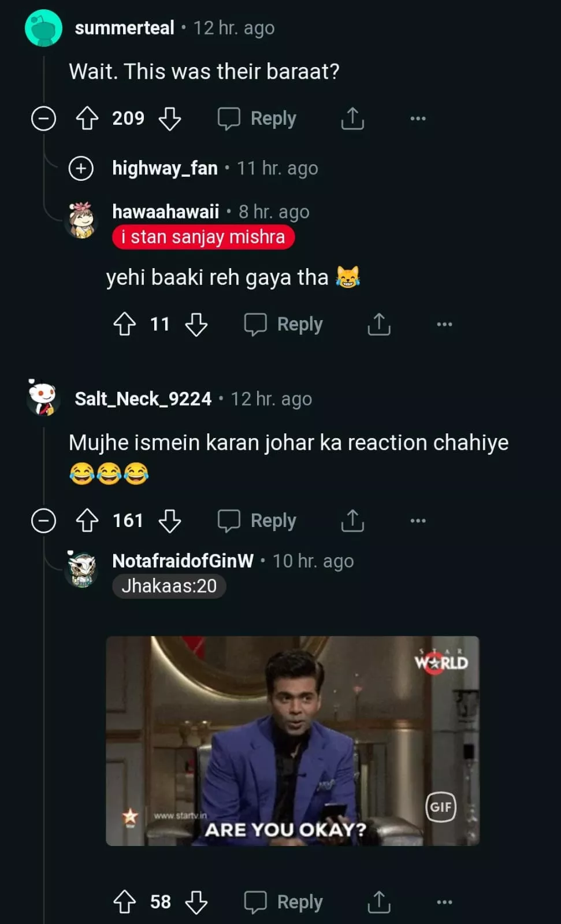Upvote hawaahawaii's comment
Screen dimensions: 561x924
[125, 324]
